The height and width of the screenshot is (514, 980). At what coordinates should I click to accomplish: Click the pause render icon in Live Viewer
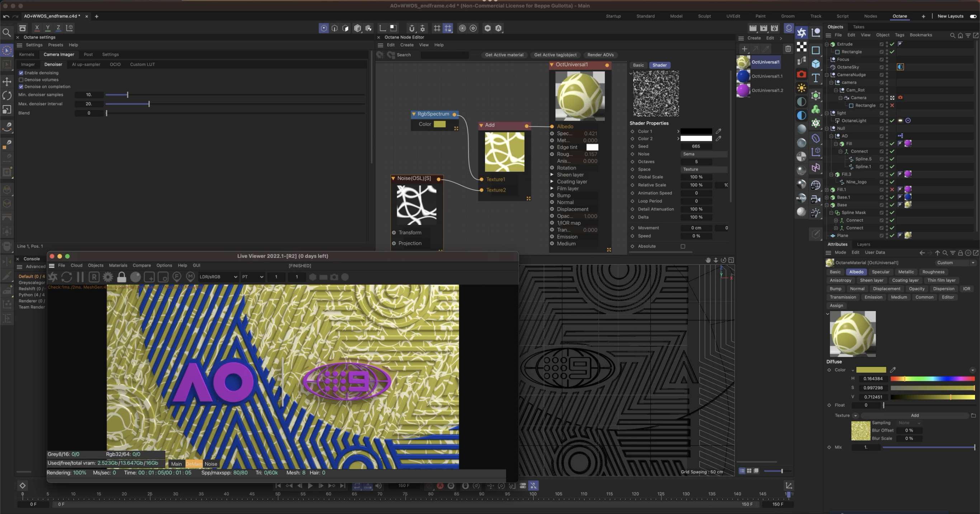click(x=80, y=277)
